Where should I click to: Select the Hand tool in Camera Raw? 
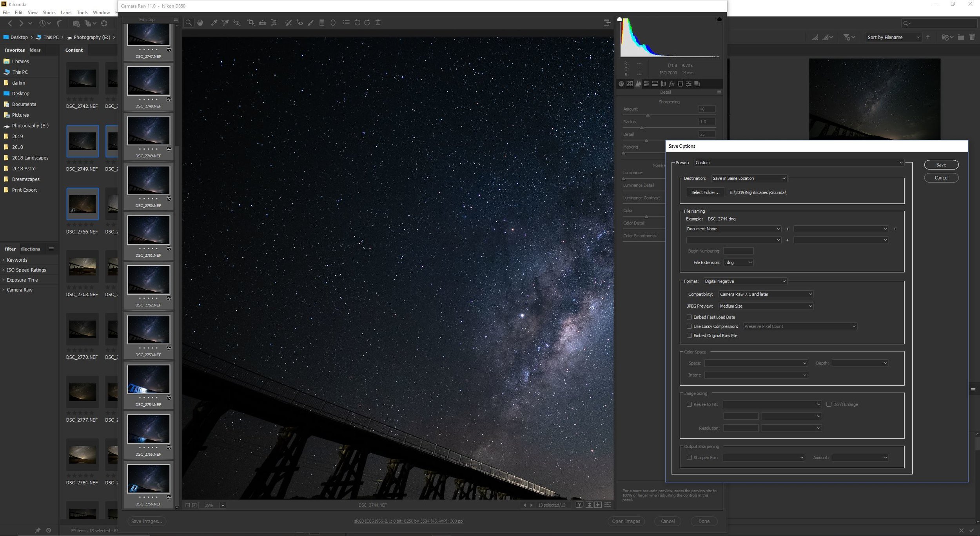(200, 23)
